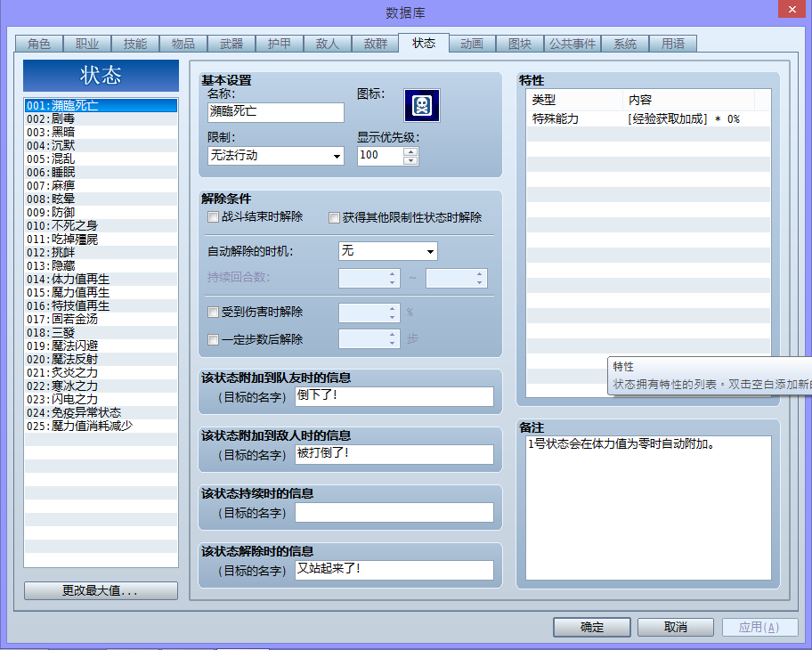The image size is (812, 650).
Task: Select state 012:挑衅
Action: click(101, 253)
